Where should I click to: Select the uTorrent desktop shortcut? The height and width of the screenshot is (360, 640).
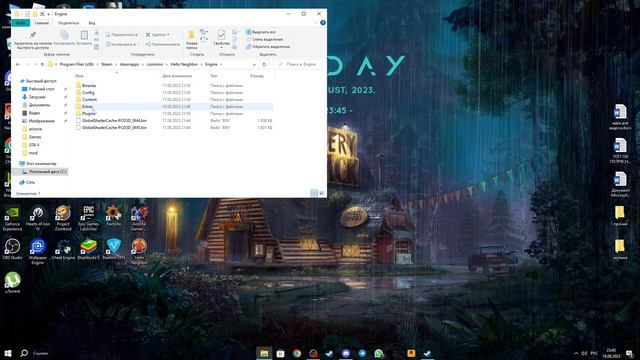click(x=12, y=283)
